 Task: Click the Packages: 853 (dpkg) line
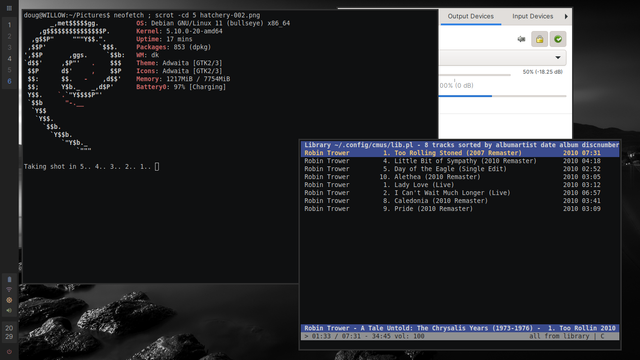click(173, 47)
